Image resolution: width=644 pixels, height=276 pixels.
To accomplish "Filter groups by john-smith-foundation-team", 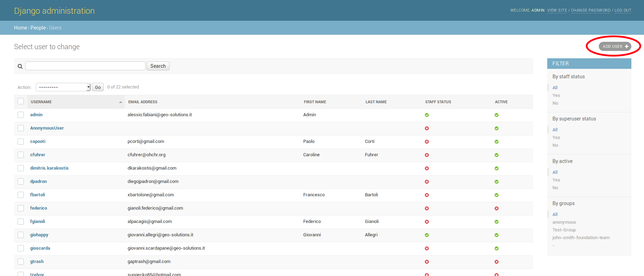I will click(x=581, y=238).
